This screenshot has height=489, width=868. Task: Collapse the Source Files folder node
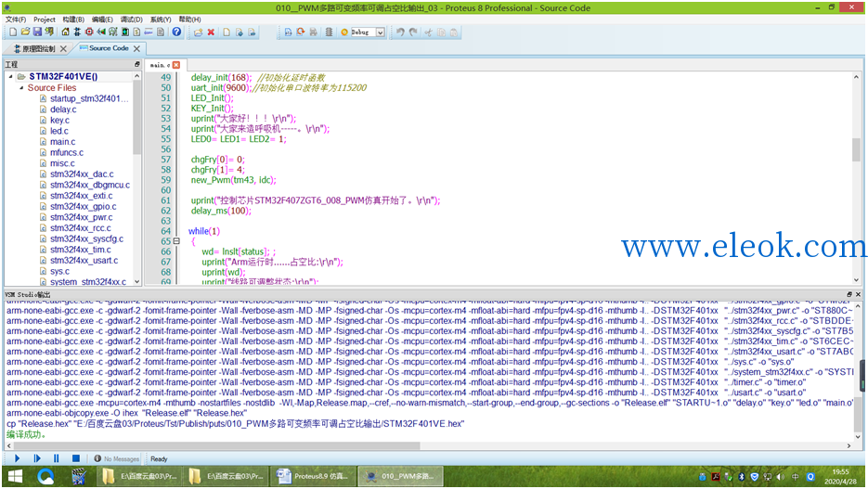[21, 87]
